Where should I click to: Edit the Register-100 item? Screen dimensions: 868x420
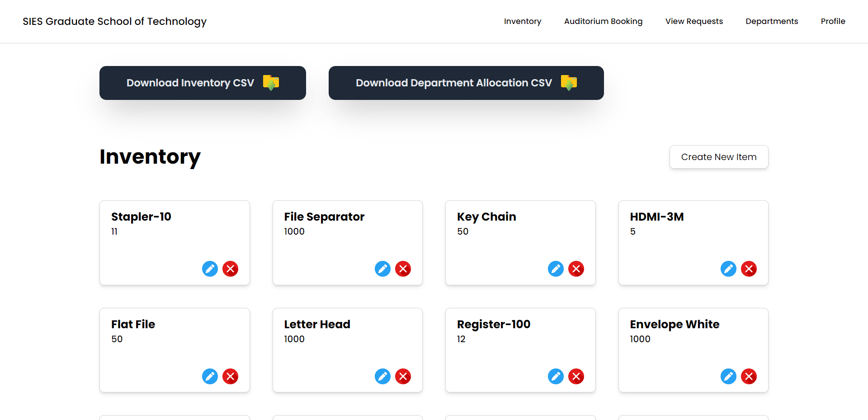click(x=556, y=377)
